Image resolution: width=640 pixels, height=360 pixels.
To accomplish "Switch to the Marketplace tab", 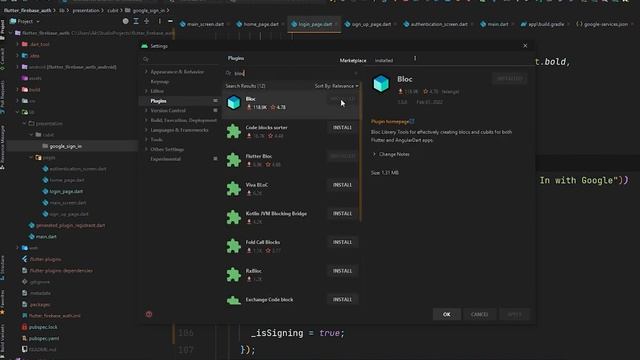I will tap(353, 60).
